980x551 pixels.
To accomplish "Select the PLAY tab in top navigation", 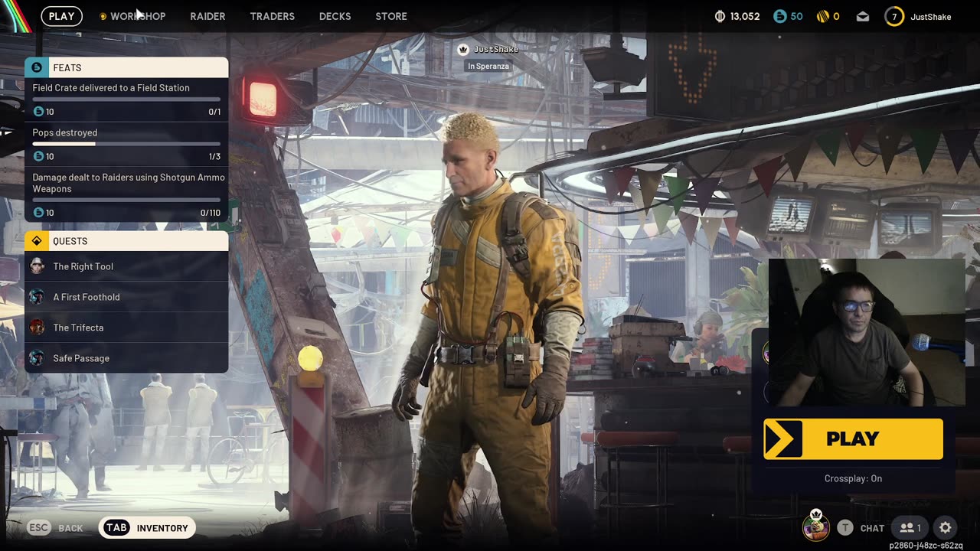I will coord(61,16).
